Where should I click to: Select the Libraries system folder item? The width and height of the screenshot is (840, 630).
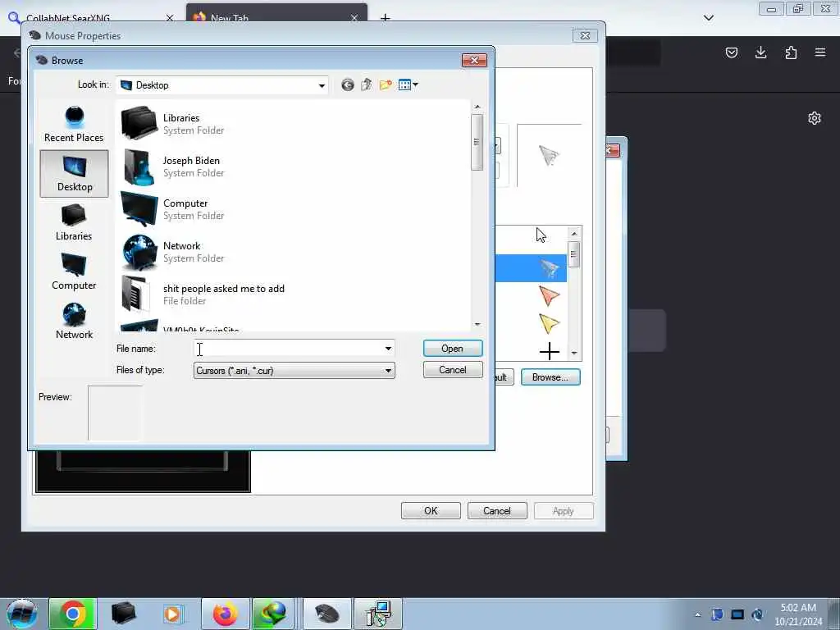point(173,123)
